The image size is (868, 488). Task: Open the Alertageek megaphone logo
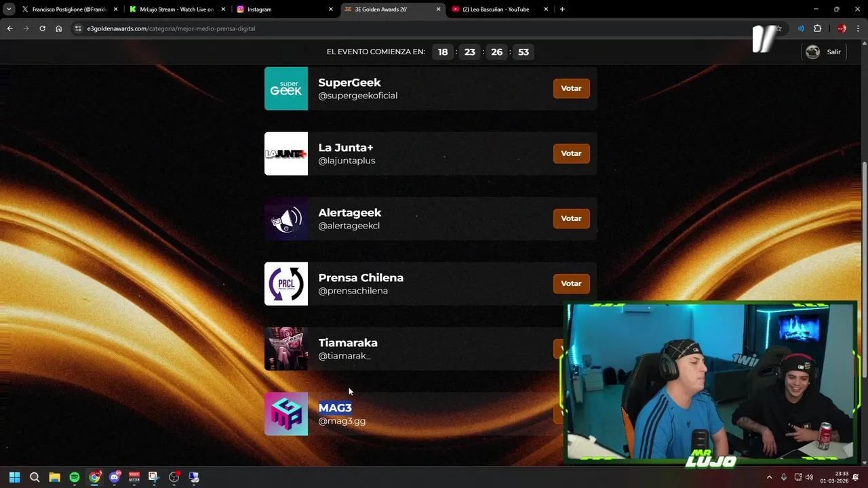pos(286,219)
